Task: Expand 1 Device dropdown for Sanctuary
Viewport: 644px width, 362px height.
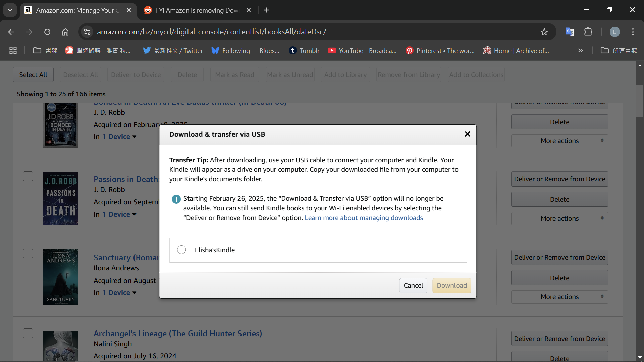Action: pos(119,293)
